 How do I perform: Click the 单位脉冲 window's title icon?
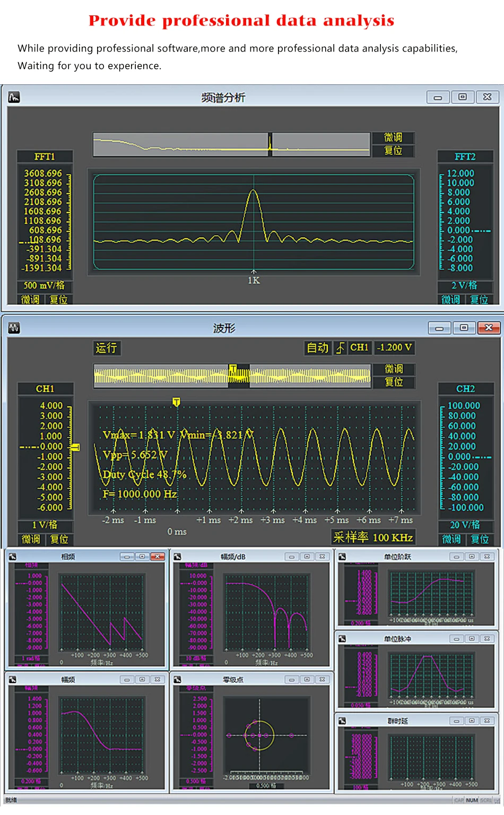342,639
